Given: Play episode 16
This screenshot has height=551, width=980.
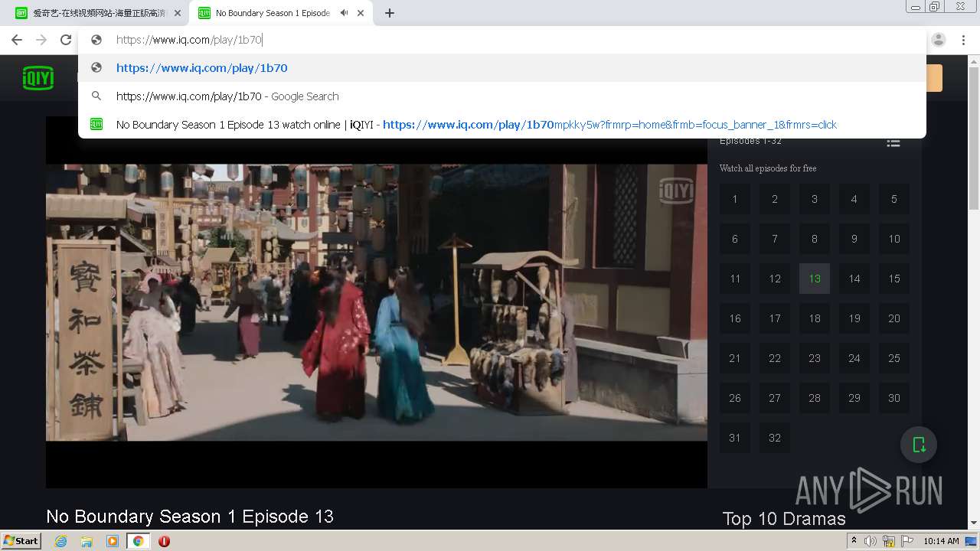Looking at the screenshot, I should (x=735, y=318).
